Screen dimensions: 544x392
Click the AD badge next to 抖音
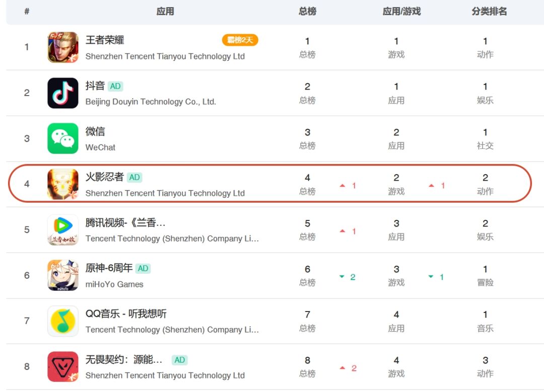pos(115,87)
